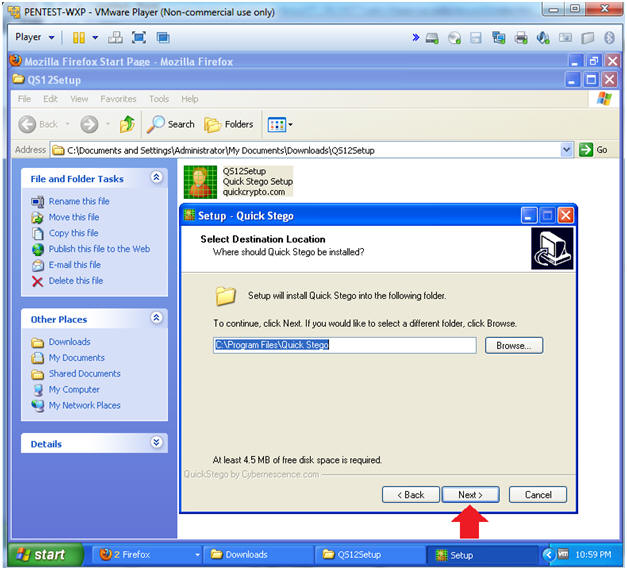The image size is (627, 570).
Task: Click the printer icon in VMware toolbar
Action: click(521, 38)
